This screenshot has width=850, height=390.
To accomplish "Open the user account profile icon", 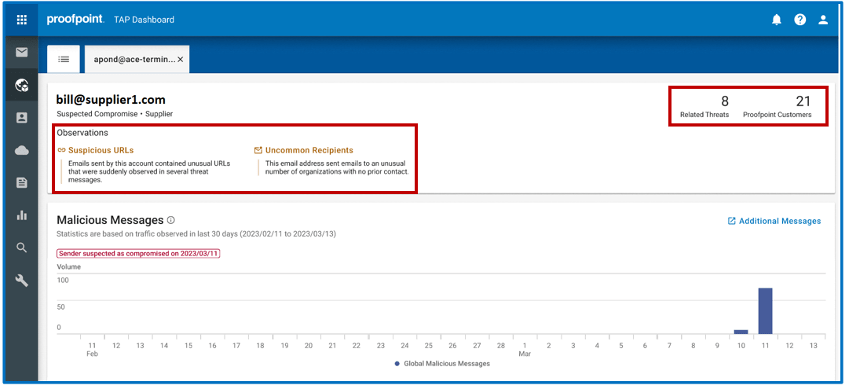I will [823, 20].
